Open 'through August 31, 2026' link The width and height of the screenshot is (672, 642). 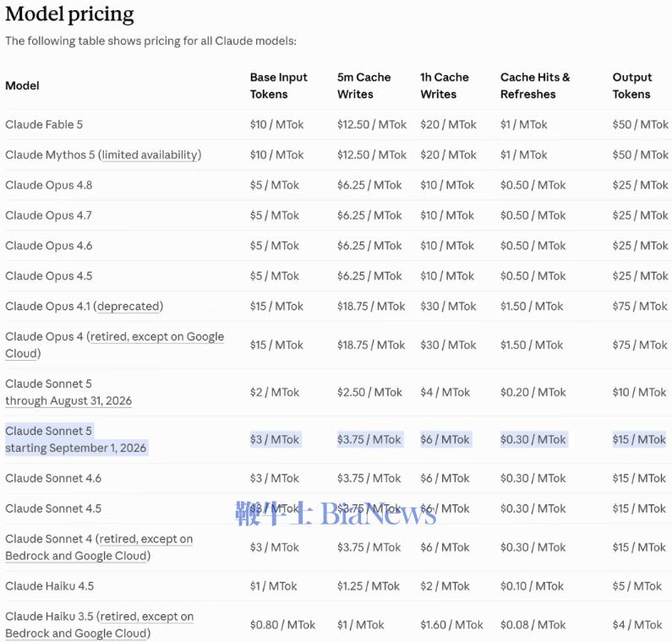tap(68, 400)
